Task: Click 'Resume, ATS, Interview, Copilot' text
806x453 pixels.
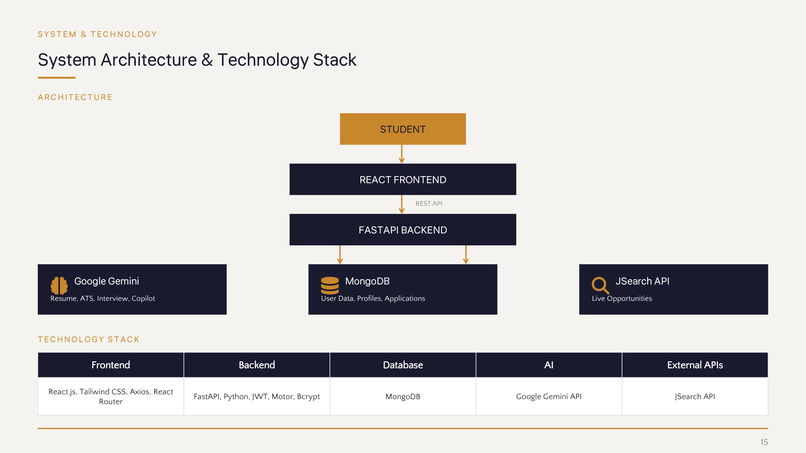Action: click(102, 298)
